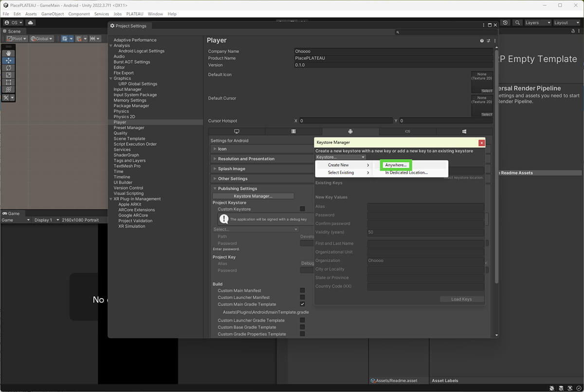The height and width of the screenshot is (392, 584).
Task: Uncheck Custom Main Gradle Template
Action: (302, 304)
